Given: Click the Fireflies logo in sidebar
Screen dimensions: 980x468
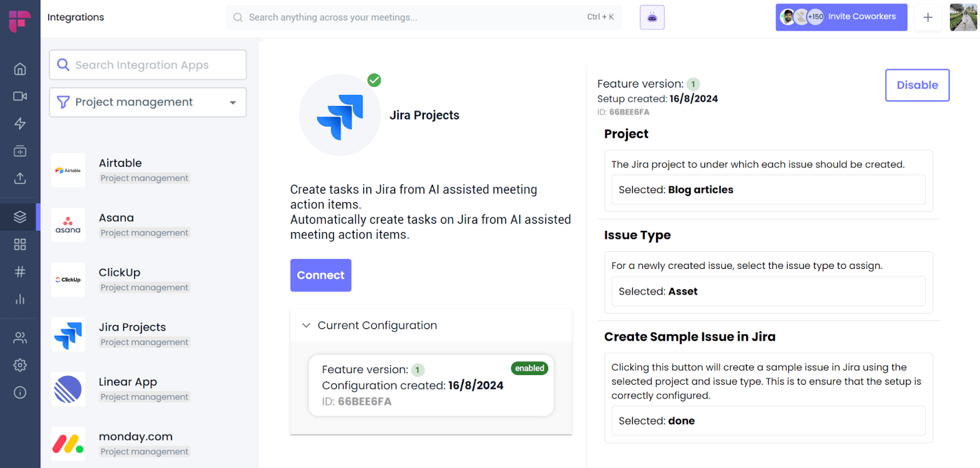Looking at the screenshot, I should click(x=20, y=21).
